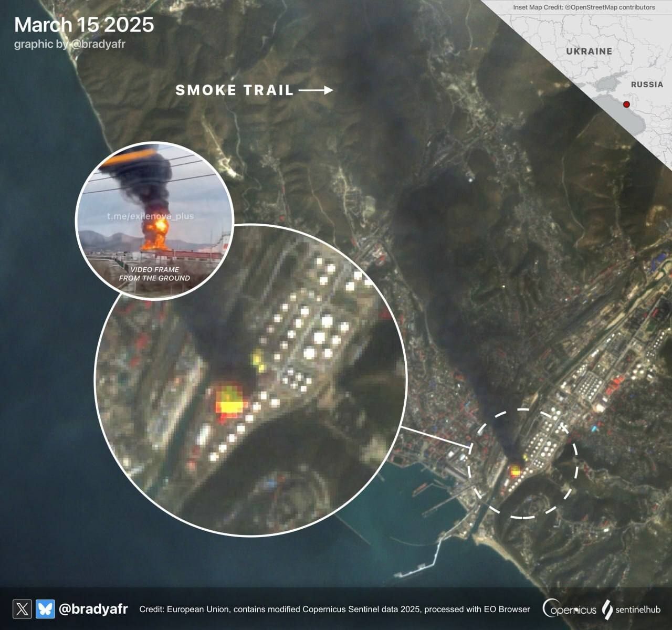Click the X (Twitter) logo icon
Viewport: 672px width, 630px height.
[x=22, y=609]
